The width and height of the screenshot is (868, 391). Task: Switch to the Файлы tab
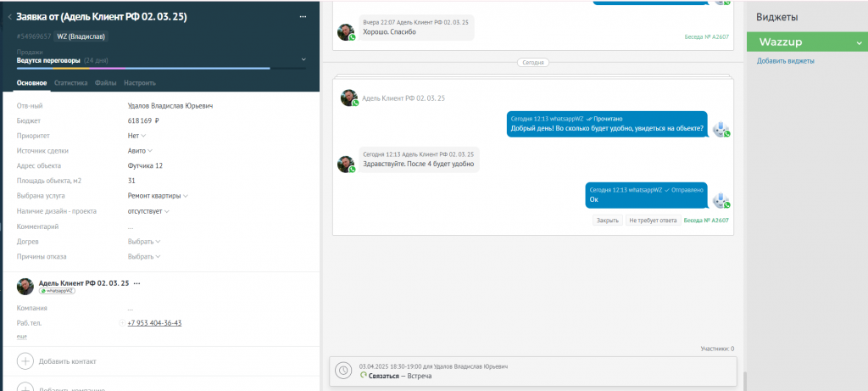[x=106, y=83]
